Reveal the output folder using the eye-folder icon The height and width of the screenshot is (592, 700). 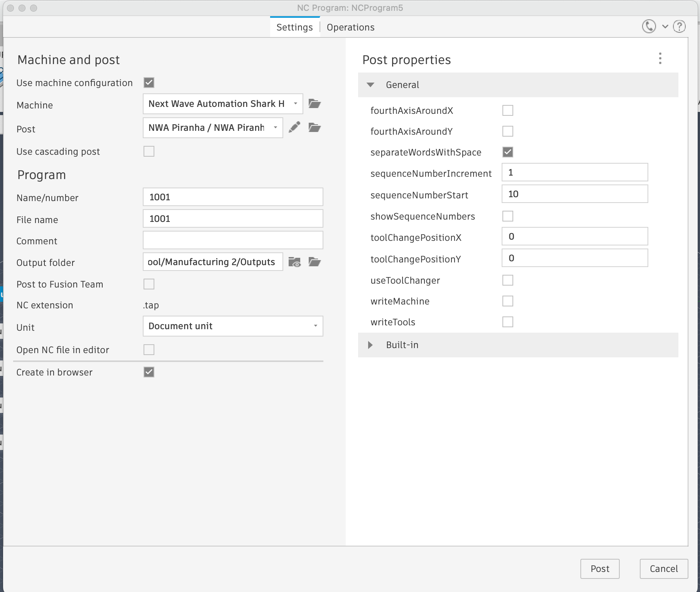295,262
